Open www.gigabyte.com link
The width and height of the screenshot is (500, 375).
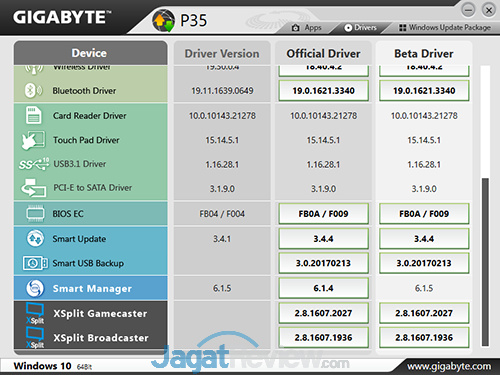(x=449, y=366)
